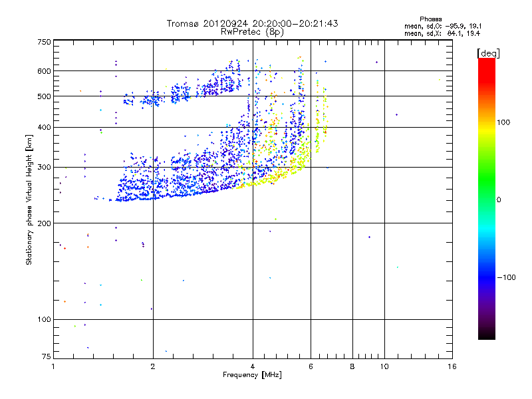
Task: Click the x-axis tick '10'
Action: (384, 366)
